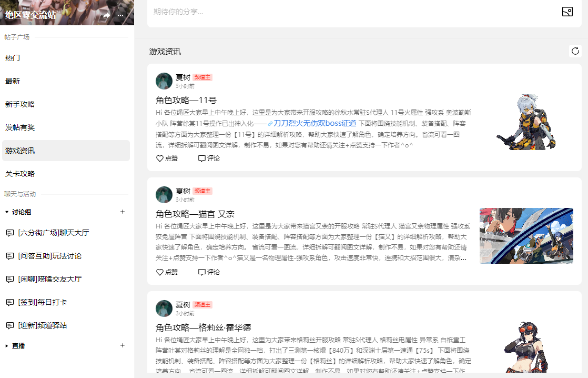This screenshot has height=378, width=588.
Task: Like the 角色攻略—猫宫 又奈 post
Action: point(167,272)
